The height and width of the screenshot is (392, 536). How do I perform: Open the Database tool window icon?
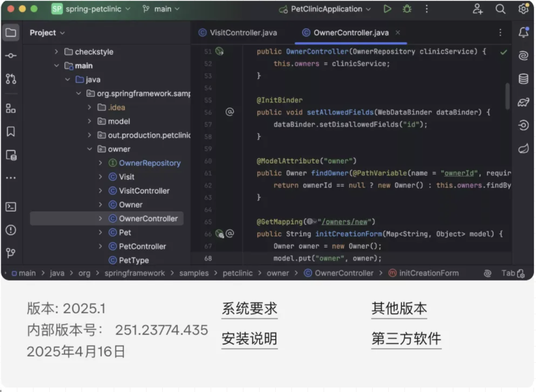point(523,79)
